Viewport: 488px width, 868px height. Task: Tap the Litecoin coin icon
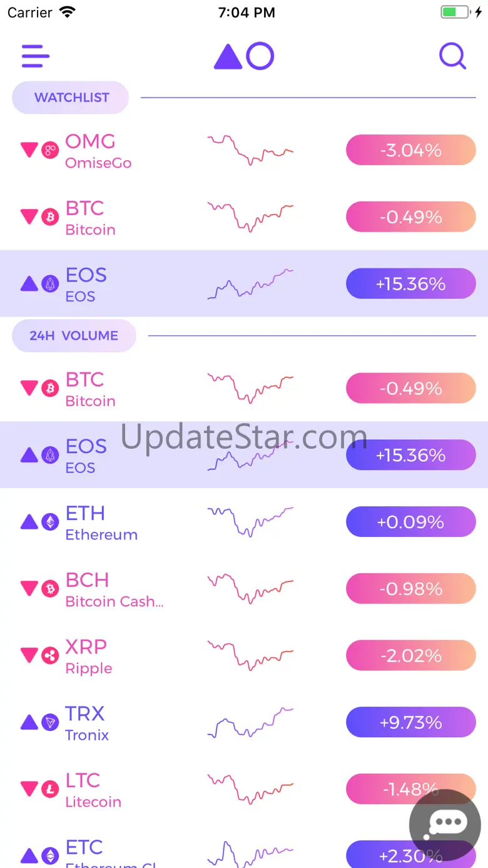pyautogui.click(x=50, y=789)
